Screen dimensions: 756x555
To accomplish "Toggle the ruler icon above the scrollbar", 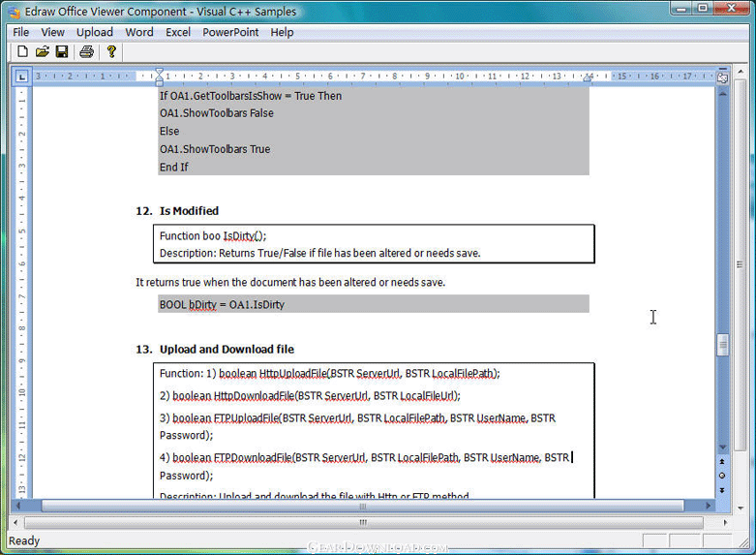I will click(x=722, y=77).
